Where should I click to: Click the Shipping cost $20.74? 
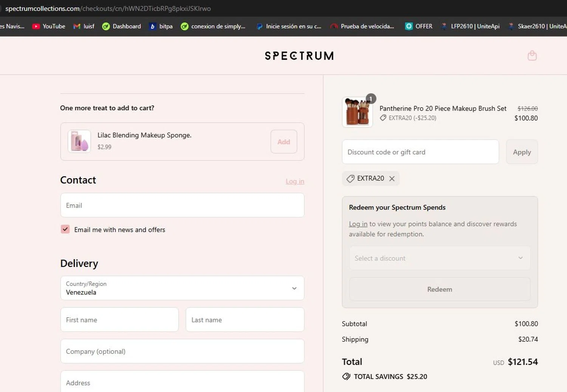pos(528,339)
